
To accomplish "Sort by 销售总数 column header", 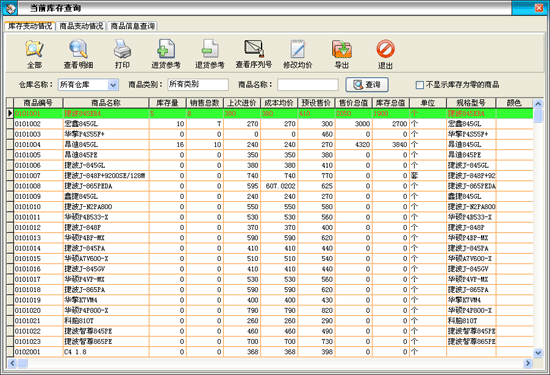I will (204, 103).
